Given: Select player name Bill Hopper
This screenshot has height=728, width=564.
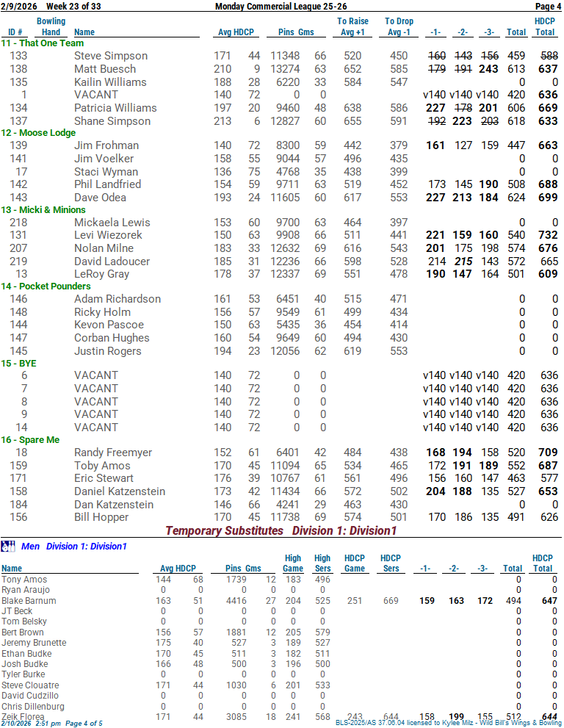Looking at the screenshot, I should pyautogui.click(x=101, y=517).
